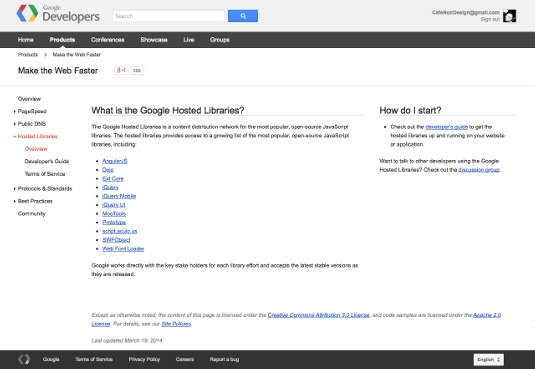
Task: Click the blue search magnifier button
Action: coord(243,16)
